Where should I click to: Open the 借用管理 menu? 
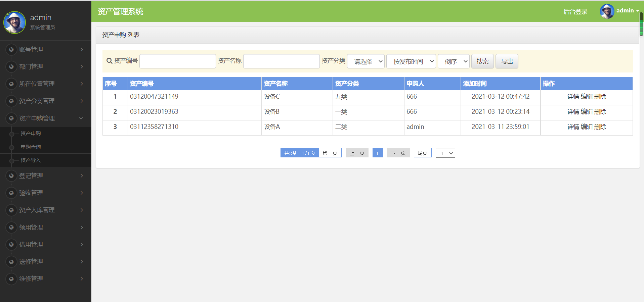[x=46, y=245]
